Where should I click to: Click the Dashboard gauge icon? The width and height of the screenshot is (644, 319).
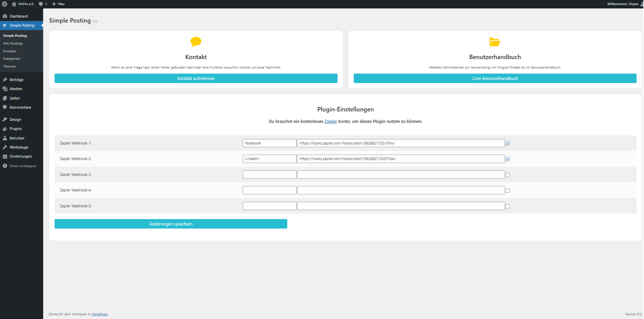click(5, 16)
